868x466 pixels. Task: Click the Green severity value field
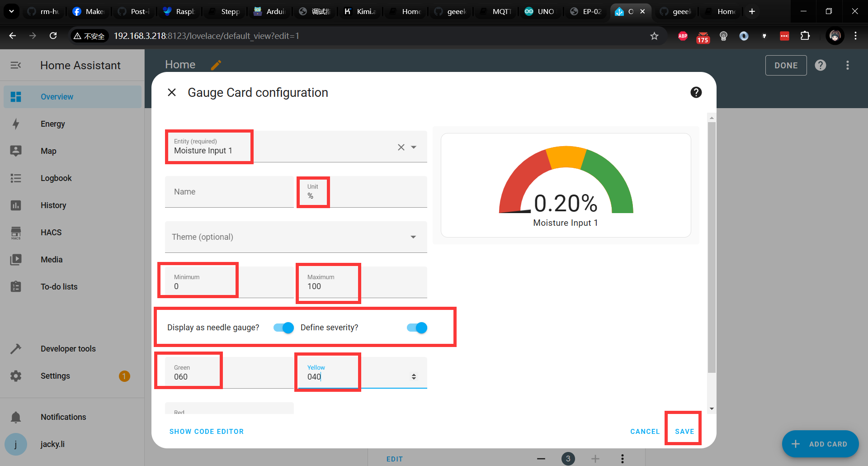(x=229, y=373)
